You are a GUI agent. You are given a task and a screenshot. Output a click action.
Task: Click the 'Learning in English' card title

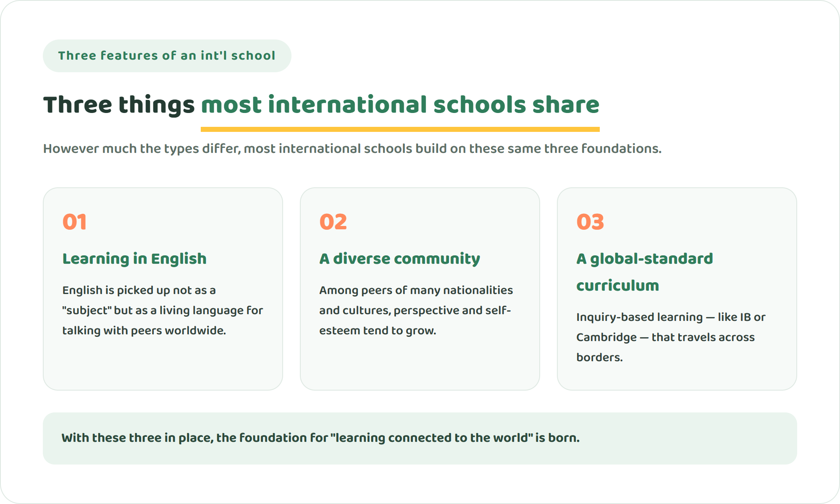[x=134, y=259]
